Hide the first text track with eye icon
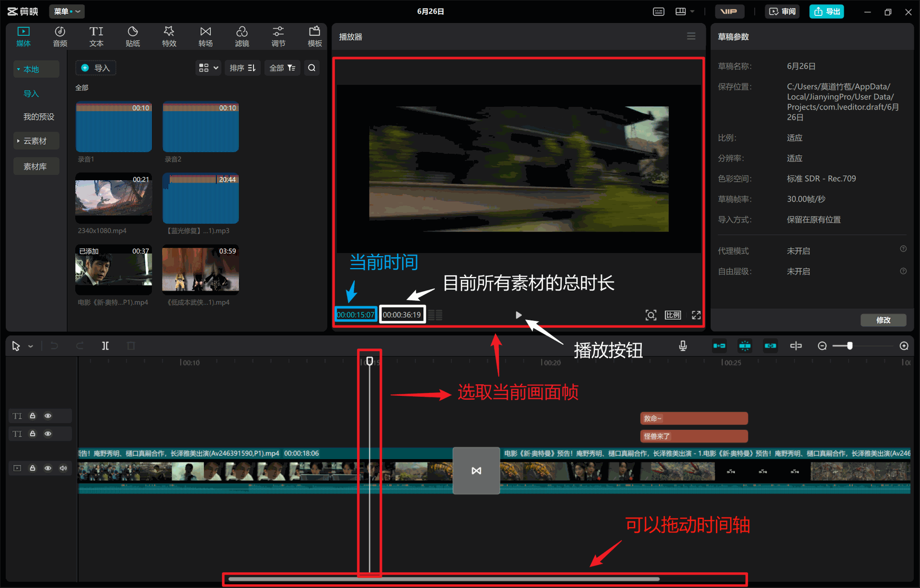The image size is (920, 588). click(x=48, y=416)
